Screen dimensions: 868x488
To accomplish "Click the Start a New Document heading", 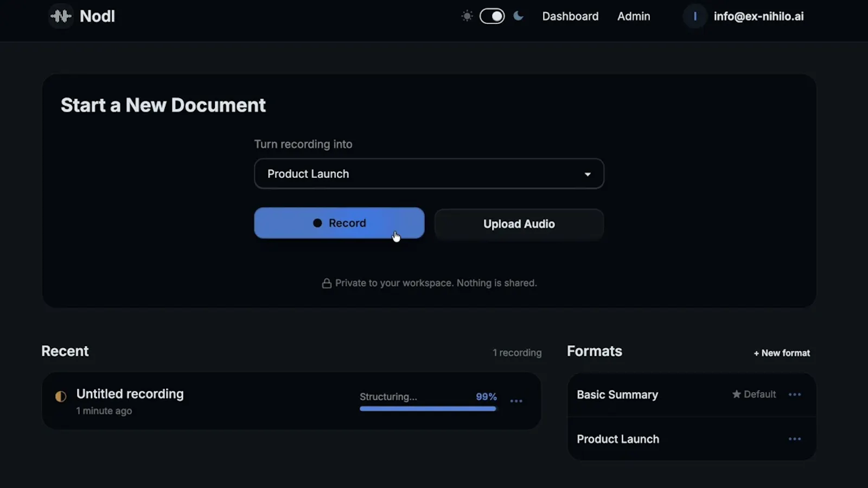I will coord(163,105).
